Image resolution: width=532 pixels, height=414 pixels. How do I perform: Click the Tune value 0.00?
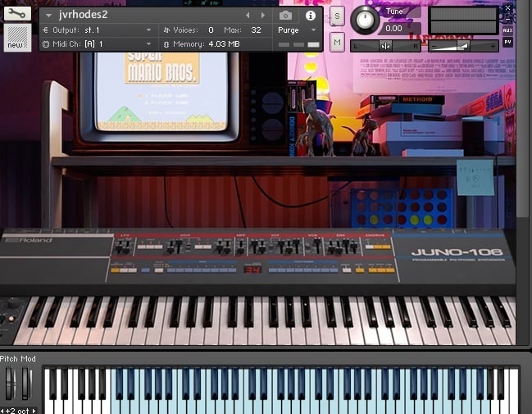394,28
